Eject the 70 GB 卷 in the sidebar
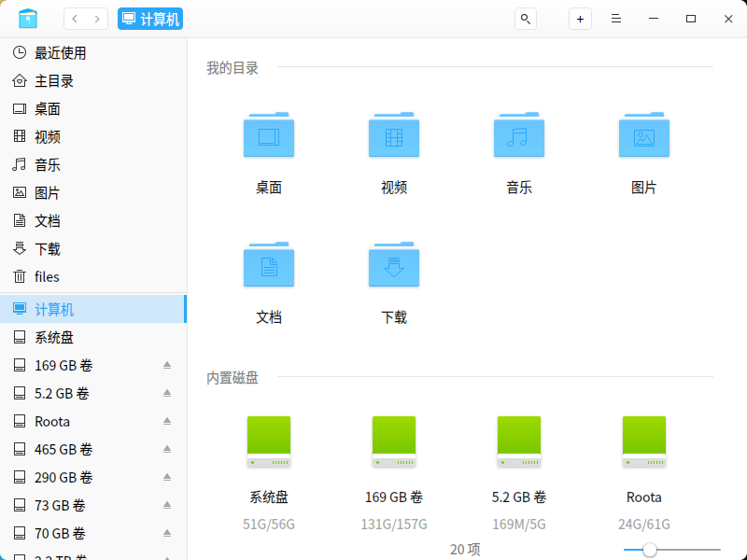Viewport: 747px width, 560px height. point(167,533)
